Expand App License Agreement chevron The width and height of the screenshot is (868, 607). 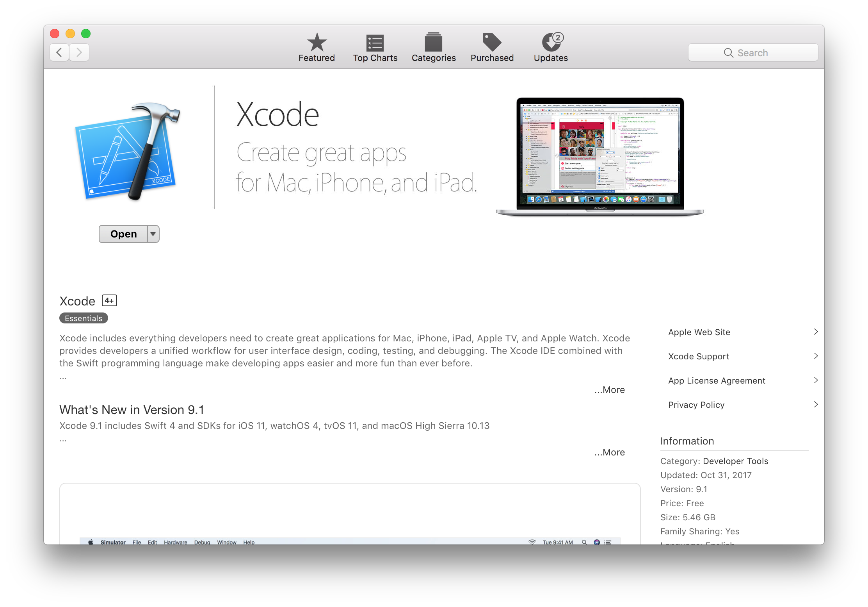pos(816,380)
